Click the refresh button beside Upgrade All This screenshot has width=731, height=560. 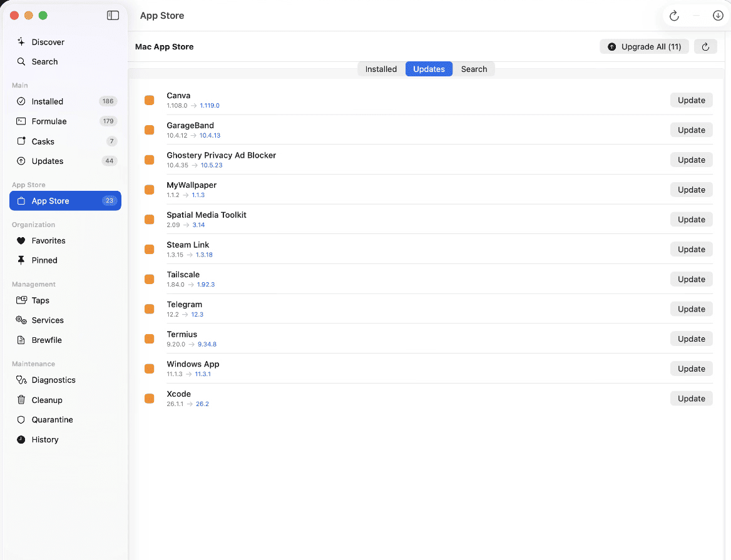click(705, 46)
